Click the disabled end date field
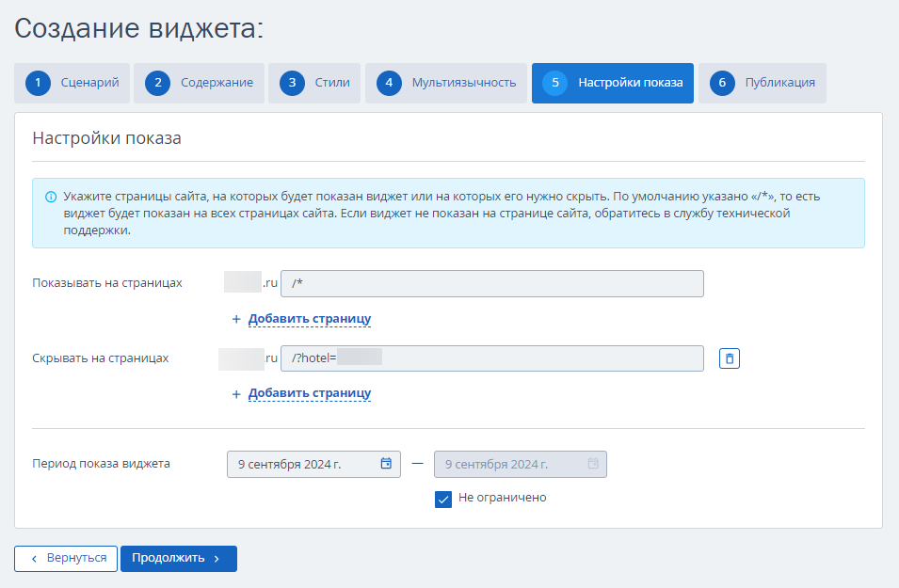Viewport: 899px width, 588px height. coord(520,464)
